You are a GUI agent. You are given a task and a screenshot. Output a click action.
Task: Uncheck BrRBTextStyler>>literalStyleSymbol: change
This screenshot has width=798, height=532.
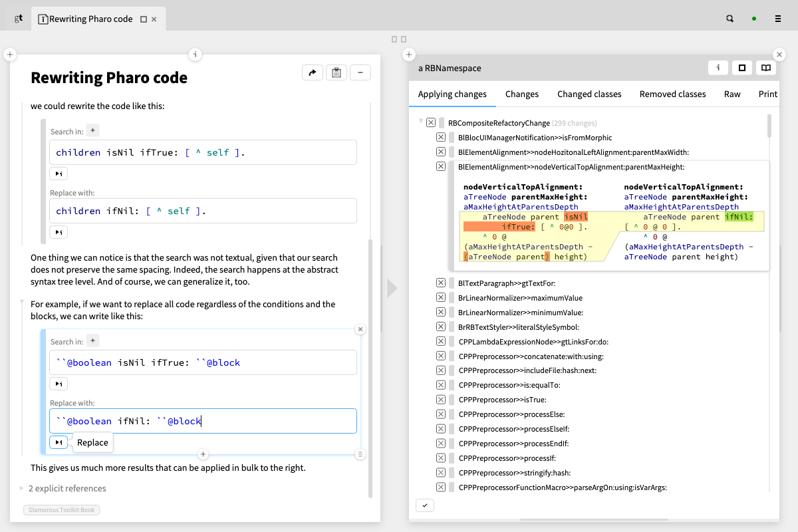click(x=440, y=327)
